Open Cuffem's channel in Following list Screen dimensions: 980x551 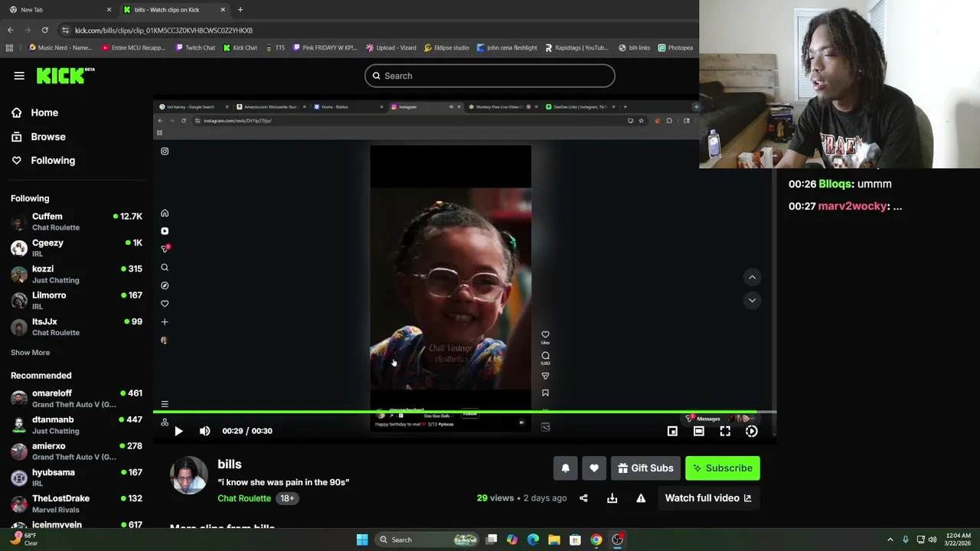77,221
